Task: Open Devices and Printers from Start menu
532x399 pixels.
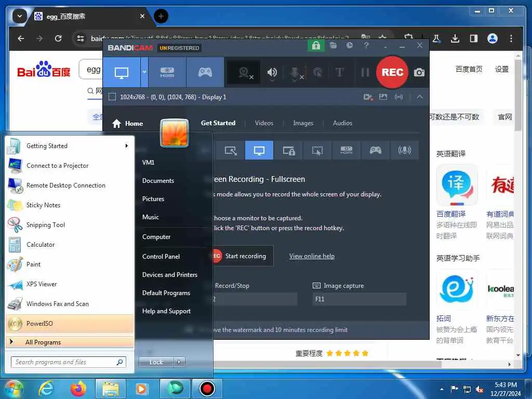Action: (170, 275)
